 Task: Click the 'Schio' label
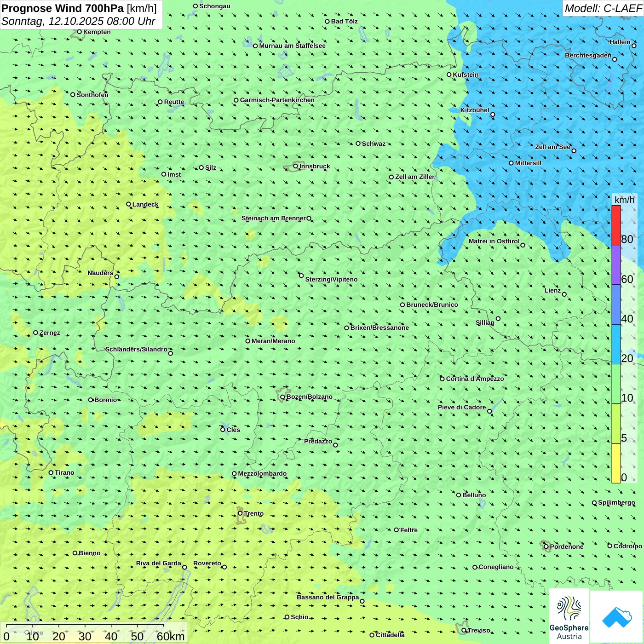click(x=299, y=617)
